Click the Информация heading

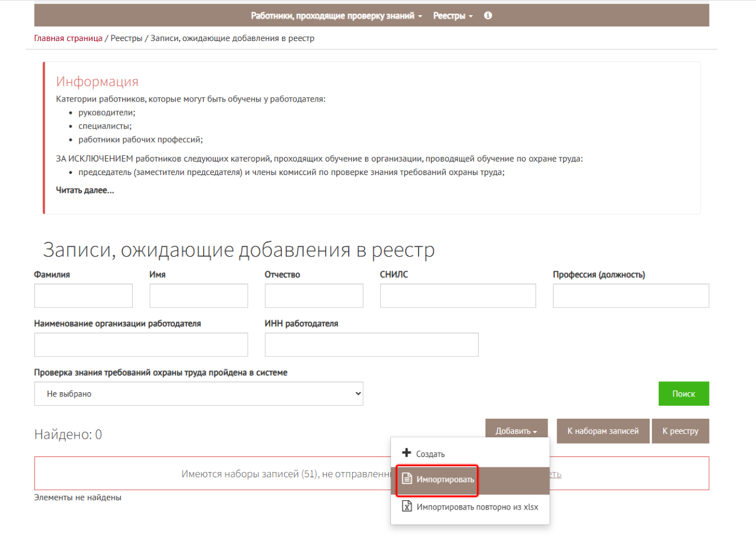pos(97,82)
